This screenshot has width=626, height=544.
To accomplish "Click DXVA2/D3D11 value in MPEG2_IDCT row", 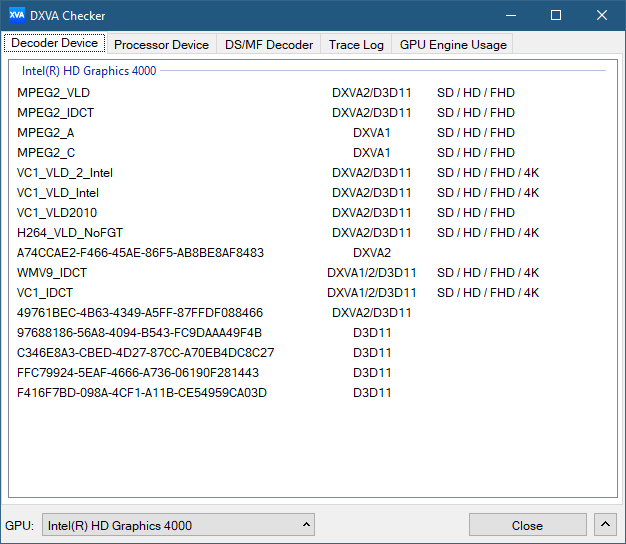I will [x=372, y=113].
